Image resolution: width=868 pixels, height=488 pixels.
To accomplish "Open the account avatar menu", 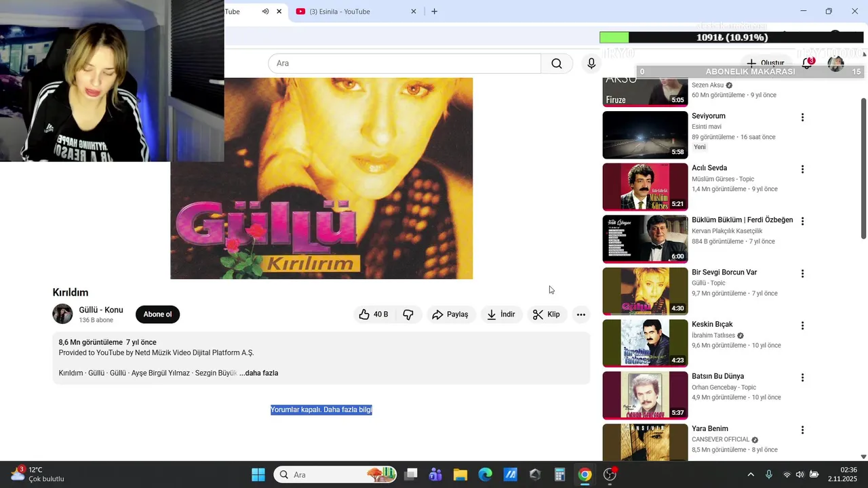I will (x=835, y=64).
